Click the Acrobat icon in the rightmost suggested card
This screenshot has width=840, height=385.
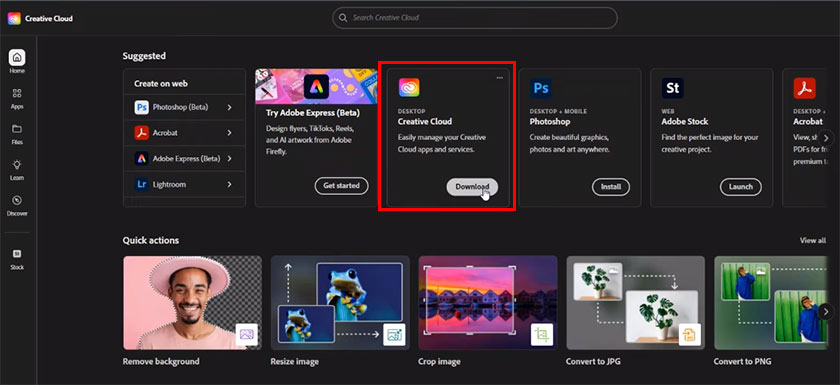coord(804,88)
